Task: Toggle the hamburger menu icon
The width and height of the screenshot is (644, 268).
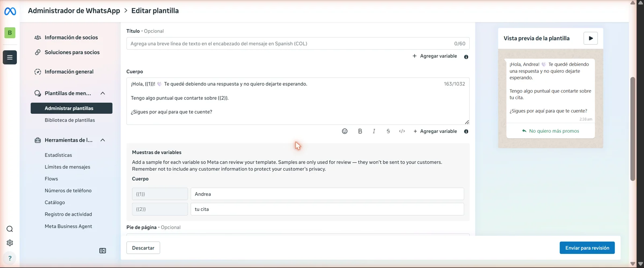Action: pyautogui.click(x=10, y=57)
